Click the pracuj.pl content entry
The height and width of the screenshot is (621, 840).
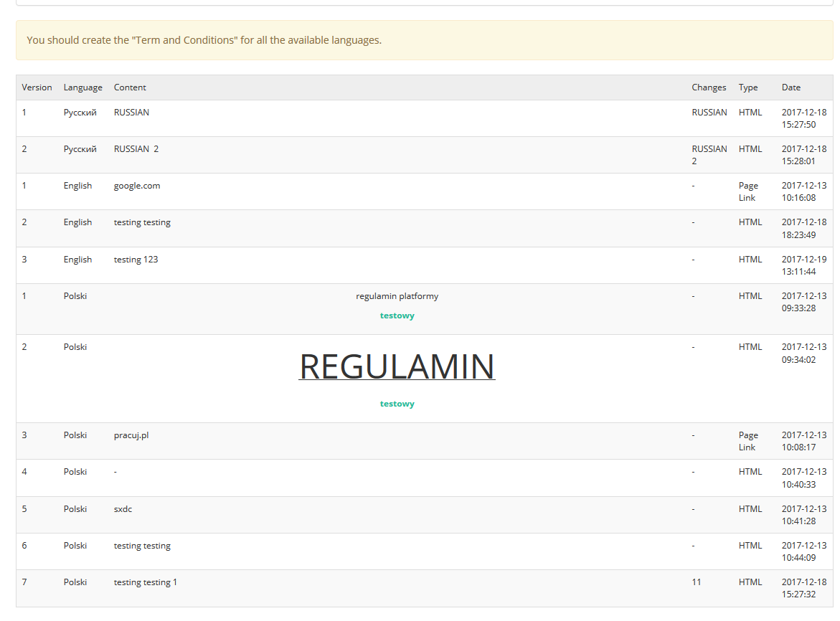[x=131, y=435]
